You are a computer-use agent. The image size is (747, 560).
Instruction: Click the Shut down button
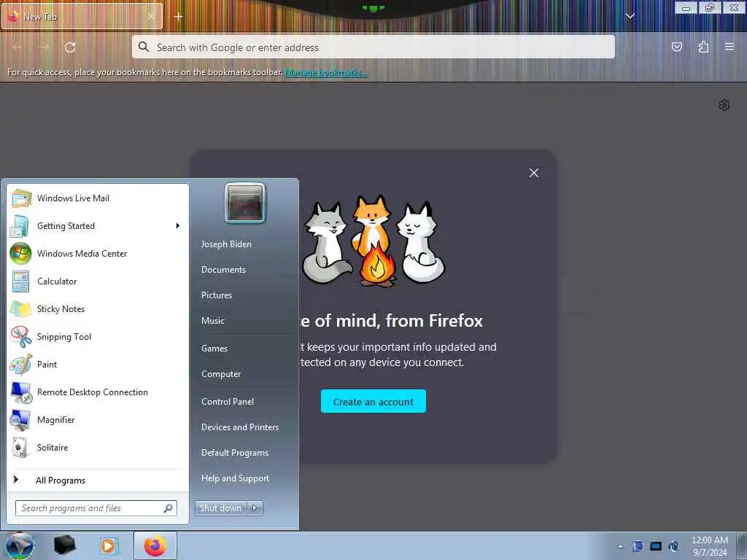pos(220,508)
